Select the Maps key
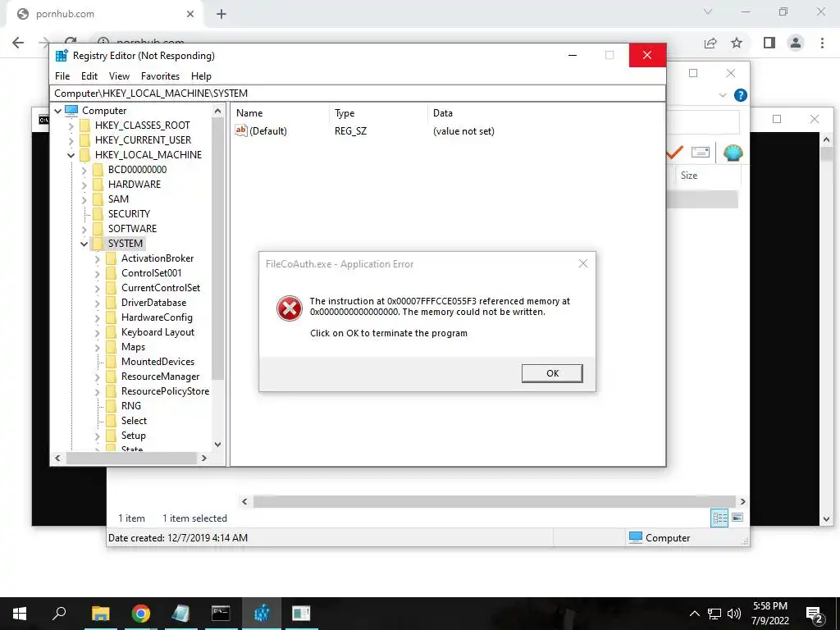This screenshot has width=840, height=630. tap(133, 347)
